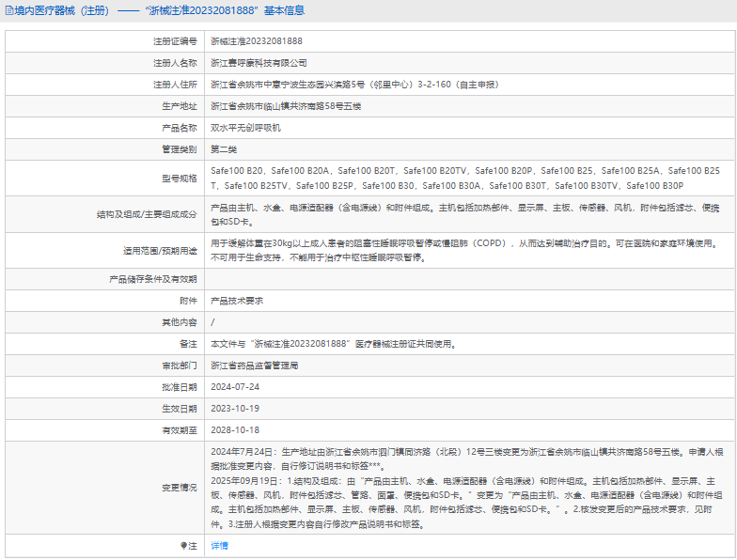The image size is (737, 560).
Task: Select the 产品技术要求 attachment text
Action: point(237,301)
